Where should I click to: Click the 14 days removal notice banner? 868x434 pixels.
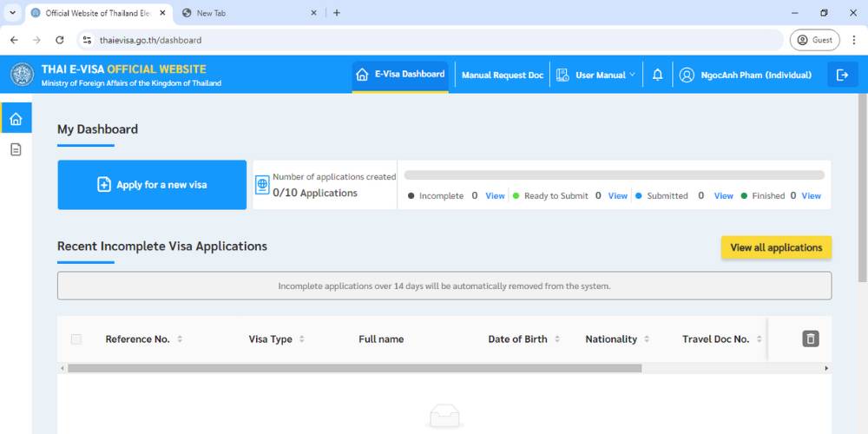(x=444, y=286)
